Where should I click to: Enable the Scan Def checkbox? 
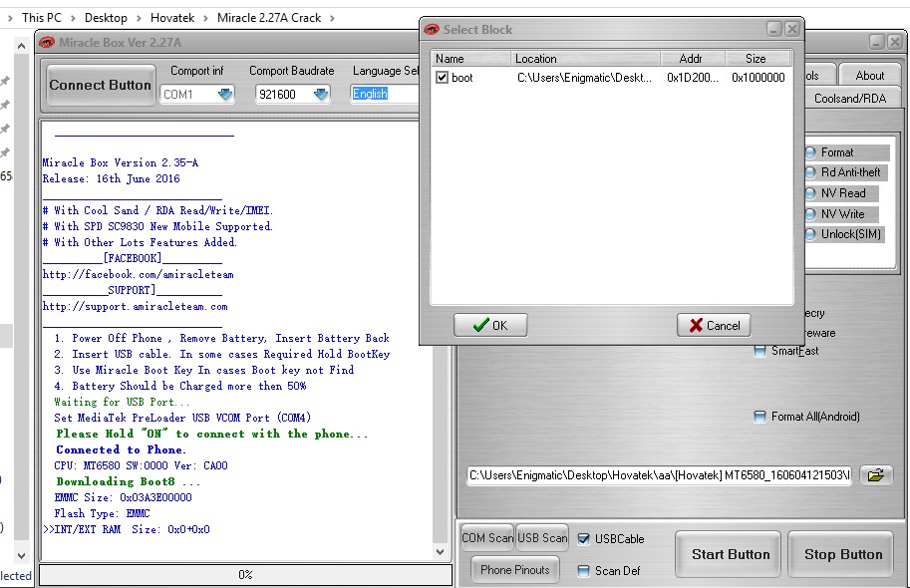point(584,571)
